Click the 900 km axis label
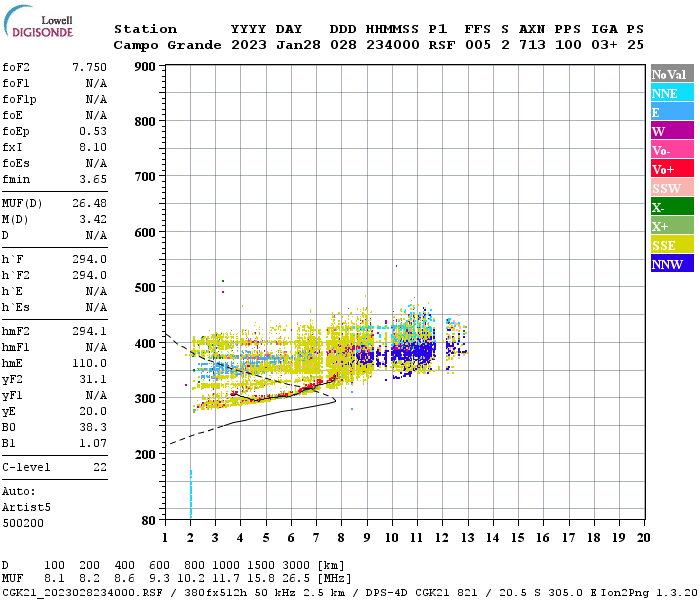Image resolution: width=700 pixels, height=600 pixels. [145, 67]
